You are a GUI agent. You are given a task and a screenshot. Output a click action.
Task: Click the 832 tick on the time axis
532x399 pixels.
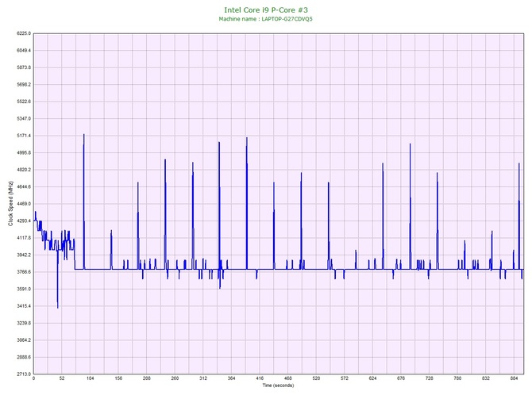(485, 378)
